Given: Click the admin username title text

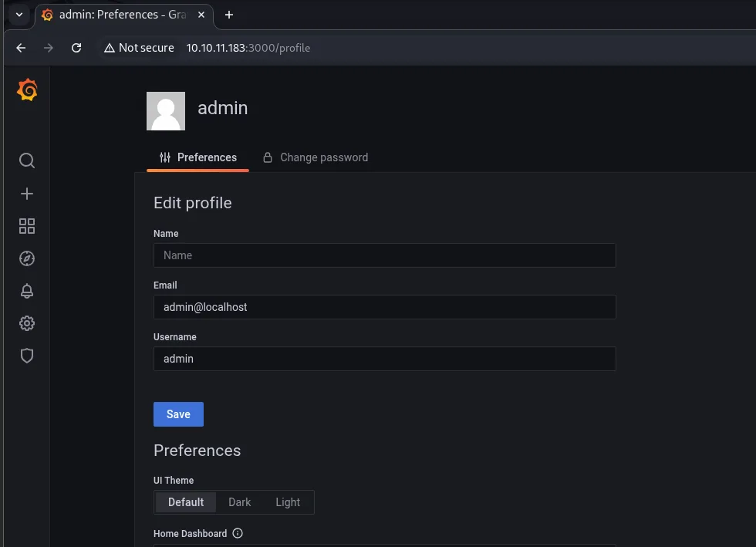Looking at the screenshot, I should pos(223,107).
